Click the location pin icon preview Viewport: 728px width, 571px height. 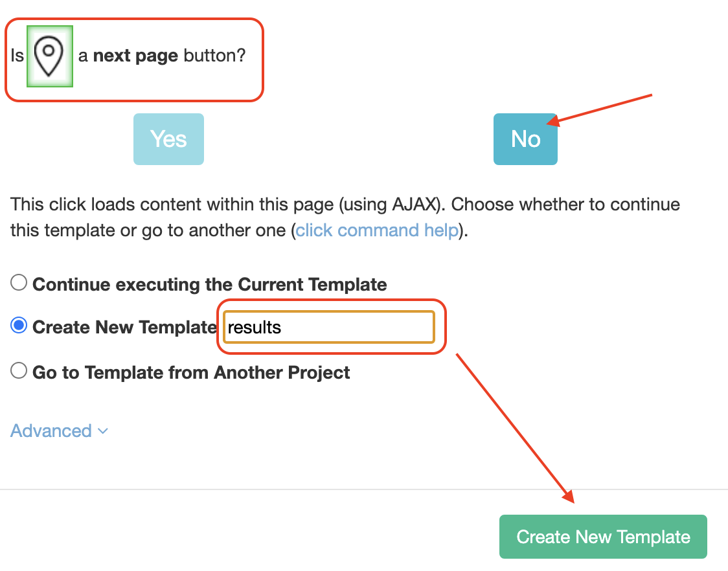coord(49,56)
